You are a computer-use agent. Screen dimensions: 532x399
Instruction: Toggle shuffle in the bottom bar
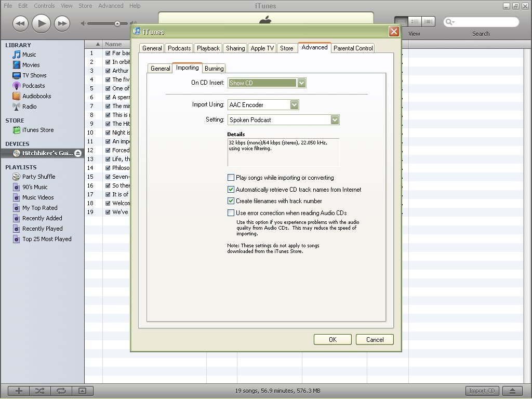pyautogui.click(x=39, y=391)
